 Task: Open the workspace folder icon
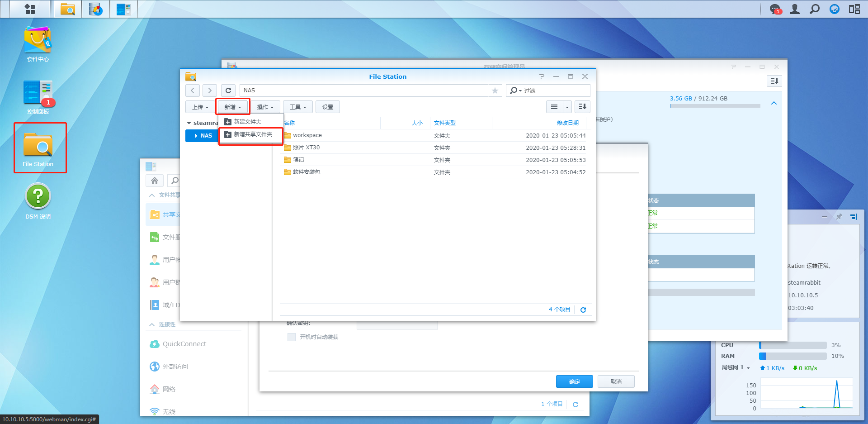tap(287, 135)
